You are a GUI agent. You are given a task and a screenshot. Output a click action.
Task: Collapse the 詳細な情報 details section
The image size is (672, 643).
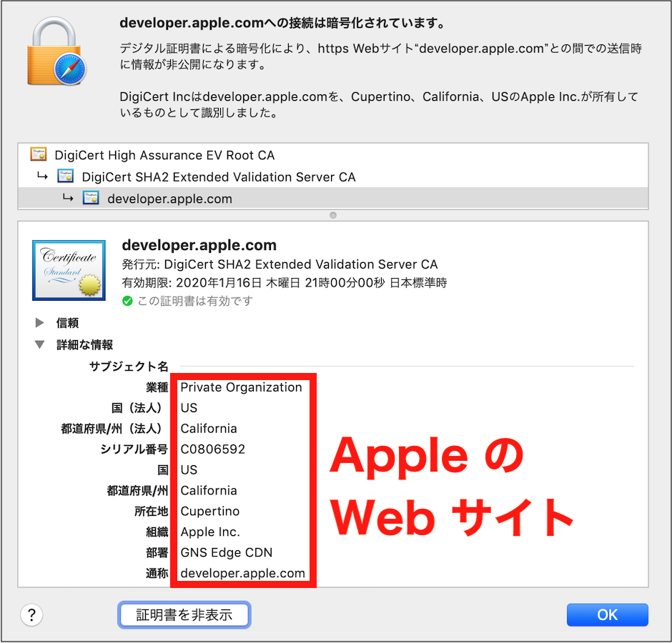[39, 344]
